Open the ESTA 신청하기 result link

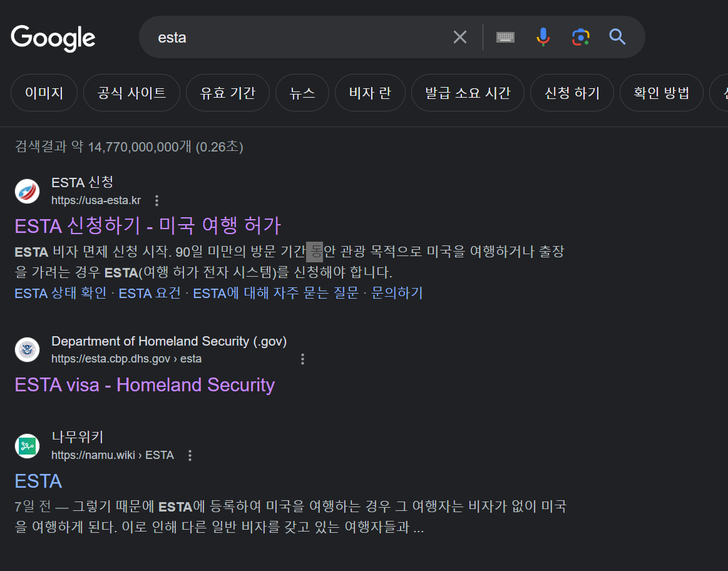148,225
